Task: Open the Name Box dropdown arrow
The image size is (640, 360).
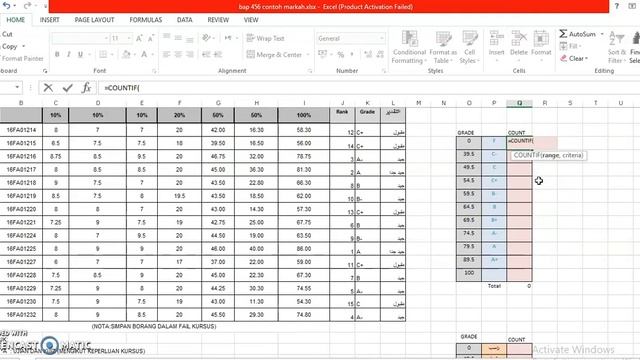Action: 17,87
